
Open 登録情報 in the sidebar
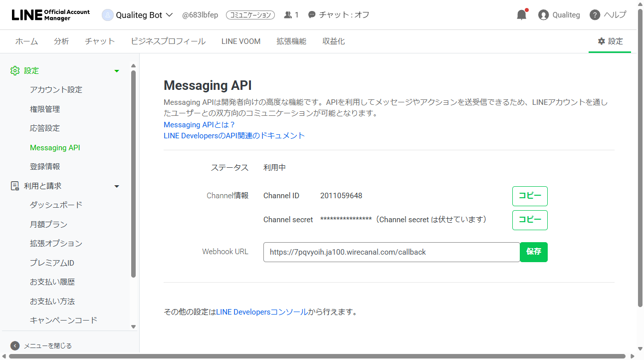pos(45,167)
